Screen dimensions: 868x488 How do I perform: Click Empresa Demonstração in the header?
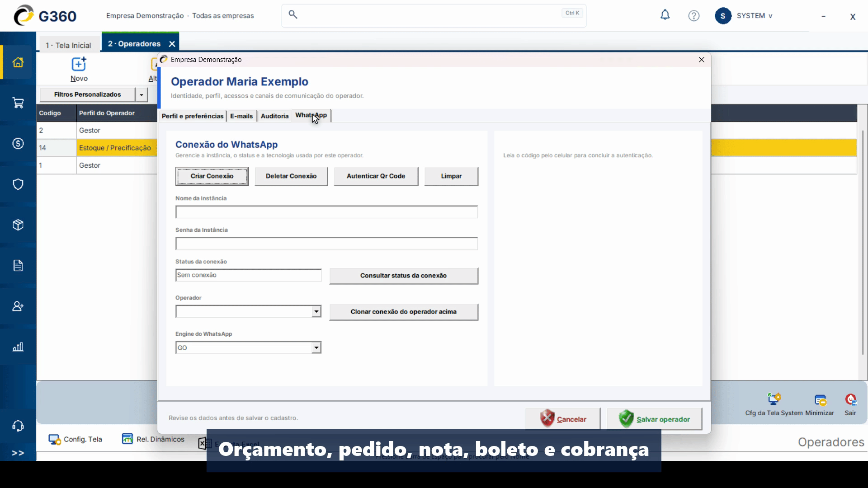point(145,16)
